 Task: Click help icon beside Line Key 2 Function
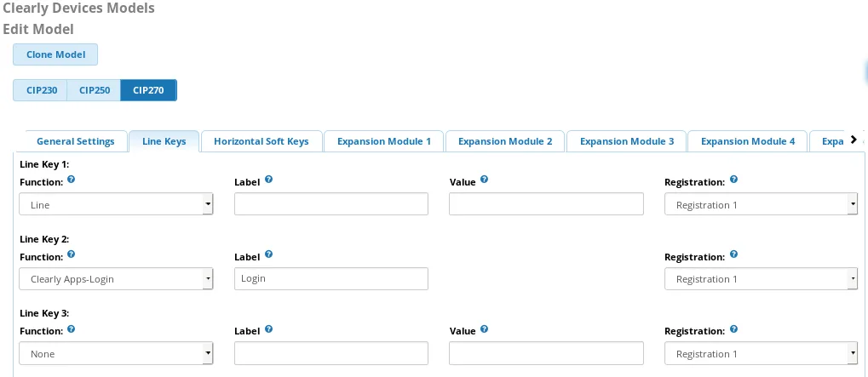71,254
